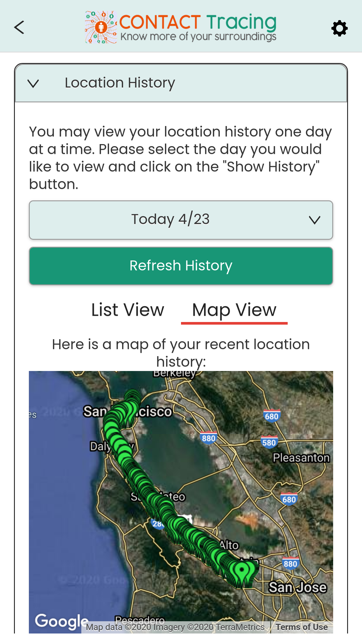Click the Pleasanton label on the map
This screenshot has height=644, width=362.
pos(301,458)
